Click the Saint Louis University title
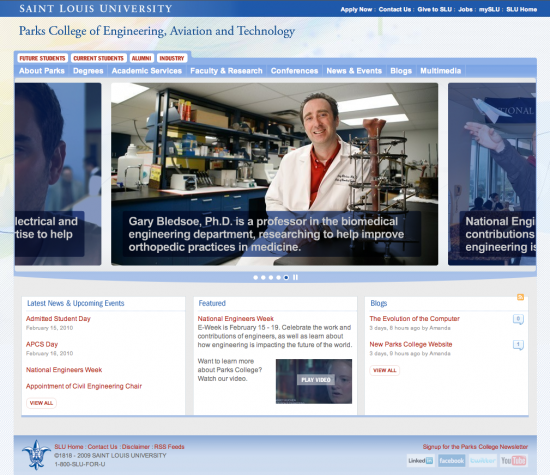Screen dimensions: 550x475 click(x=96, y=8)
